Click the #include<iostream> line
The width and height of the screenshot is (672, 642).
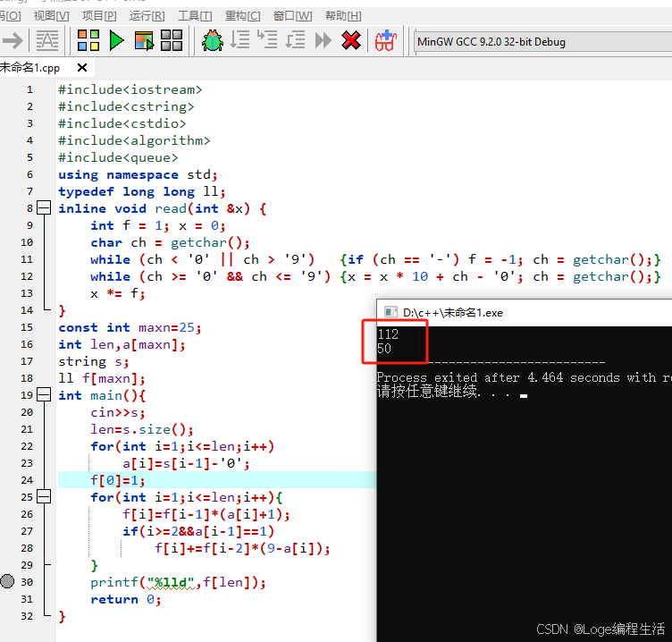click(130, 89)
